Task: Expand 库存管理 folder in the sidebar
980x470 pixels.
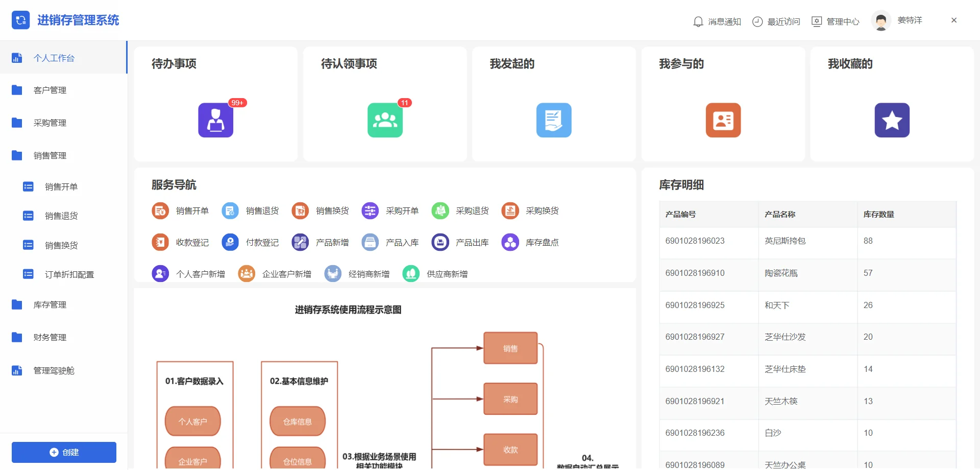Action: (63, 305)
